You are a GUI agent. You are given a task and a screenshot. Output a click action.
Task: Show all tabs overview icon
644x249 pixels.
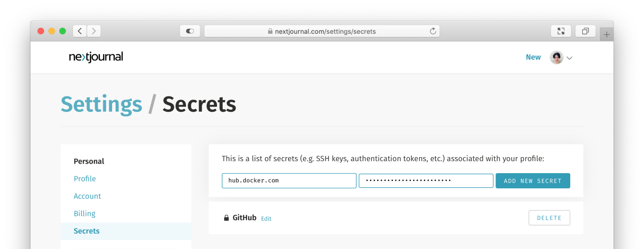tap(585, 31)
